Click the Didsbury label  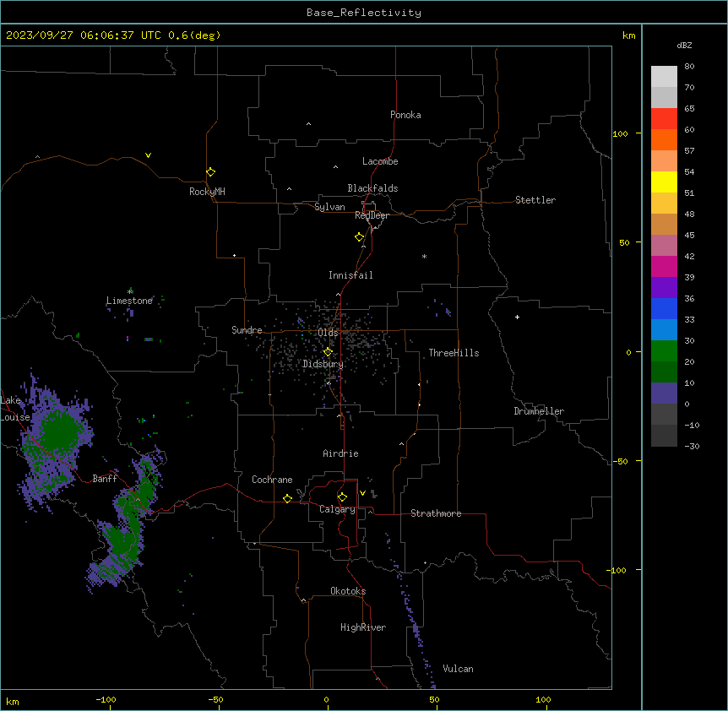click(323, 364)
